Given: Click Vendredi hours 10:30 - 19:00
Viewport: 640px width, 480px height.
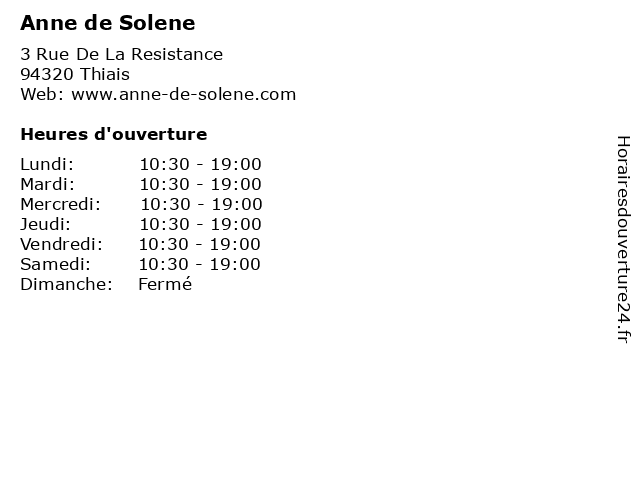Looking at the screenshot, I should coord(200,244).
